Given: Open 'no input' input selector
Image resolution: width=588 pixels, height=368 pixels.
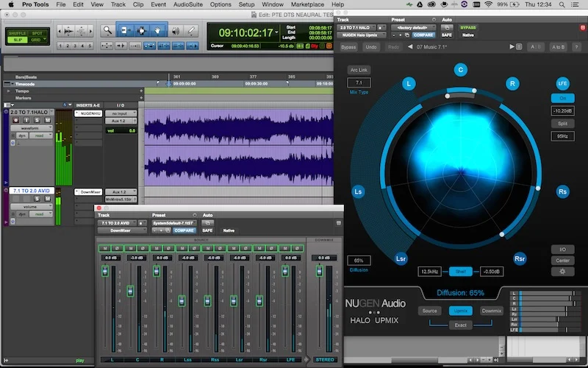Looking at the screenshot, I should click(x=121, y=113).
